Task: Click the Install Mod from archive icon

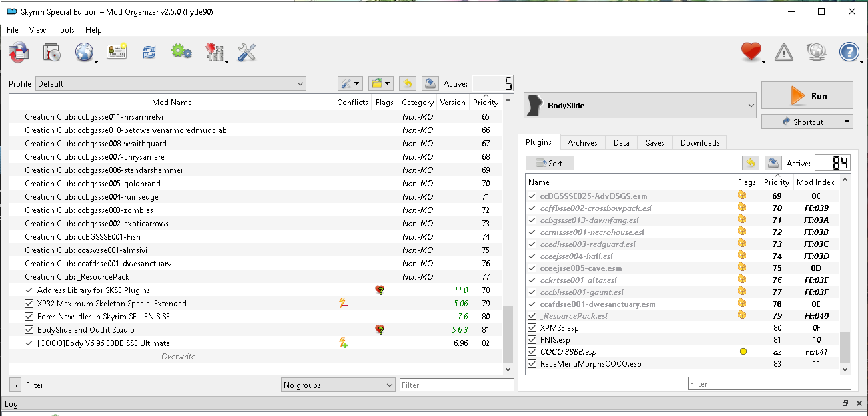Action: 52,53
